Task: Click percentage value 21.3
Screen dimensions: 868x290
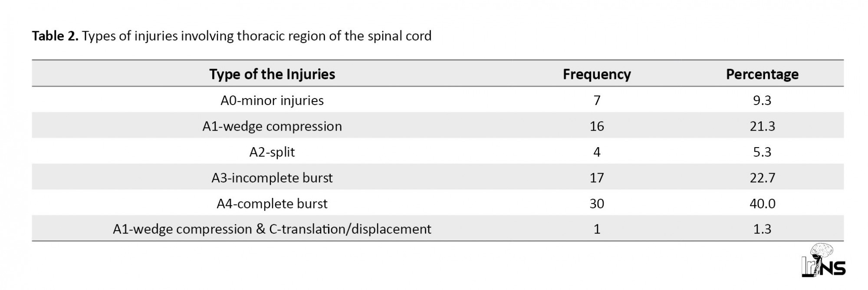Action: point(762,126)
